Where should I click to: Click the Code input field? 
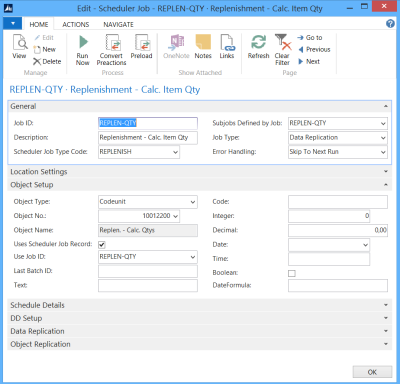(338, 202)
